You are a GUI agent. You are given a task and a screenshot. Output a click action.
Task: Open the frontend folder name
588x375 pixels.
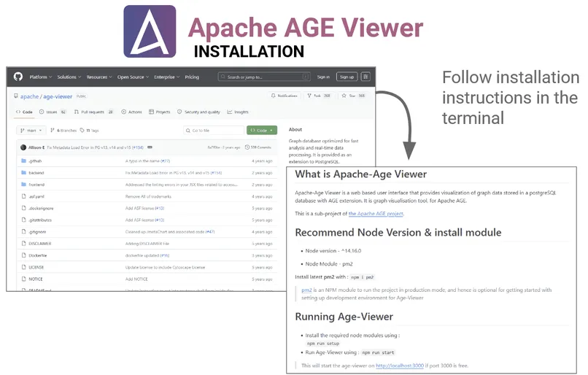pos(36,185)
